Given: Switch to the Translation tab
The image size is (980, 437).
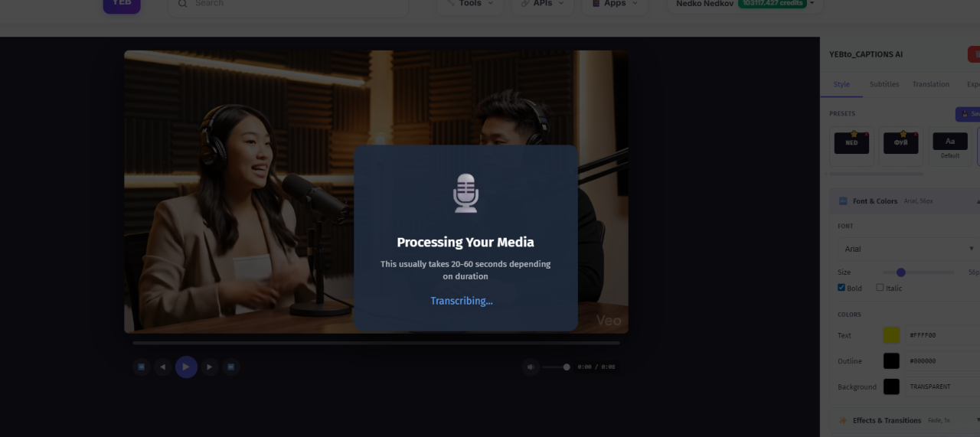Looking at the screenshot, I should point(930,84).
